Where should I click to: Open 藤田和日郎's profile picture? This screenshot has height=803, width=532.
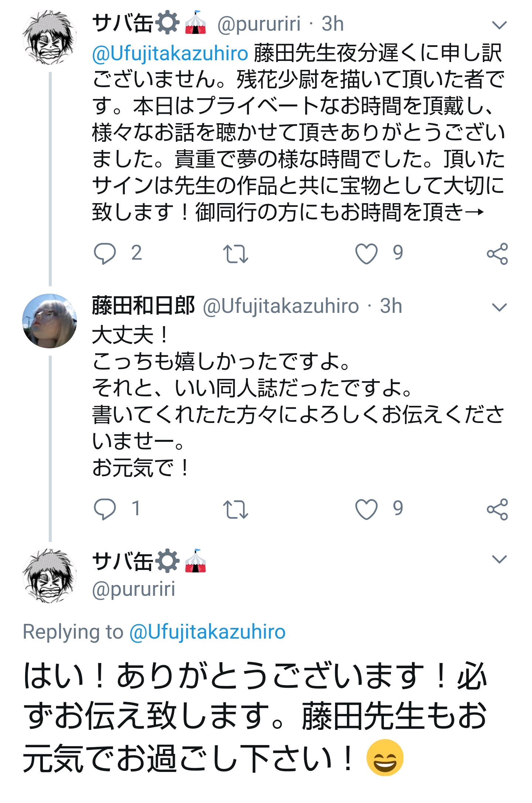pos(50,321)
